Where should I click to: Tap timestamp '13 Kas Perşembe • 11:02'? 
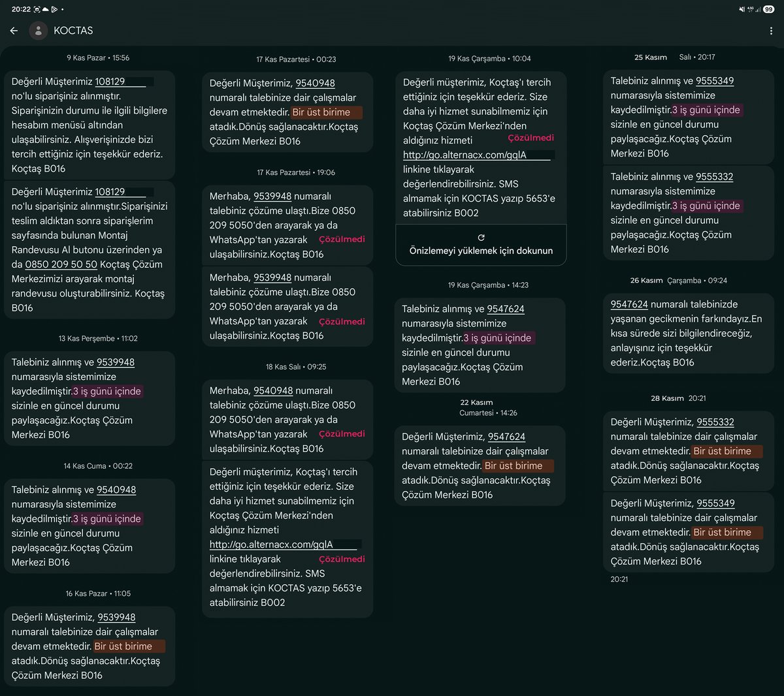[98, 338]
